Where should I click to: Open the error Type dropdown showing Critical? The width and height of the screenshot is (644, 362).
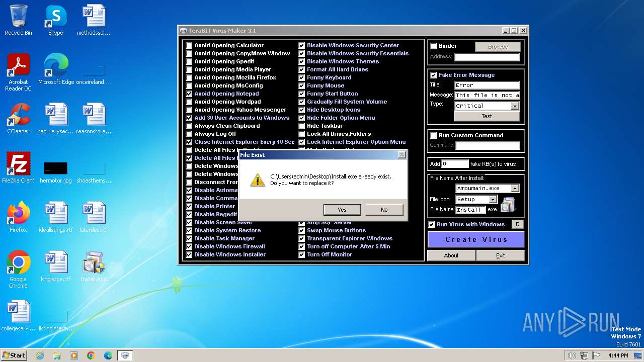[515, 106]
